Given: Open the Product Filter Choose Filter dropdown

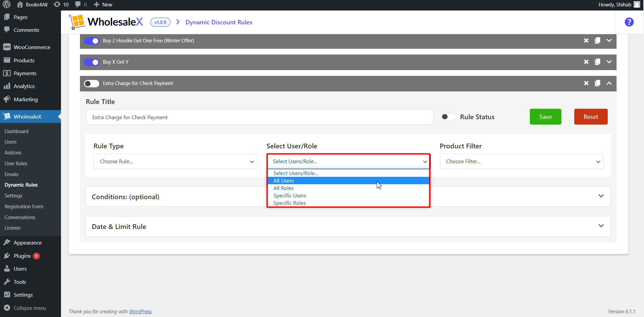Looking at the screenshot, I should click(522, 162).
